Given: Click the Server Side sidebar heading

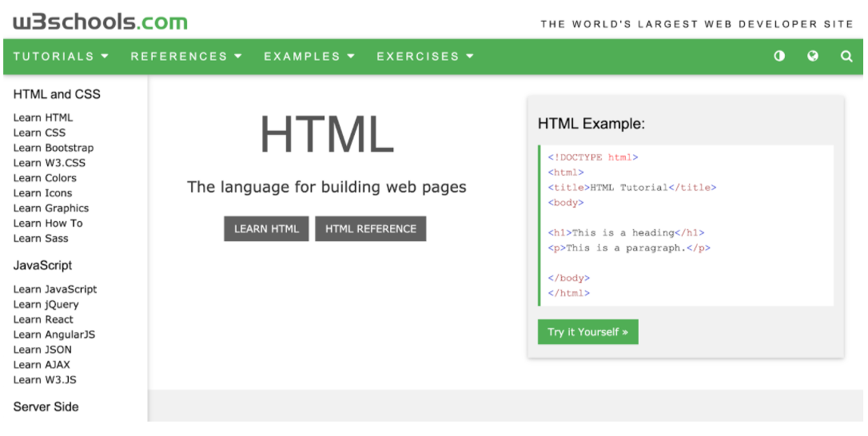Looking at the screenshot, I should tap(46, 406).
